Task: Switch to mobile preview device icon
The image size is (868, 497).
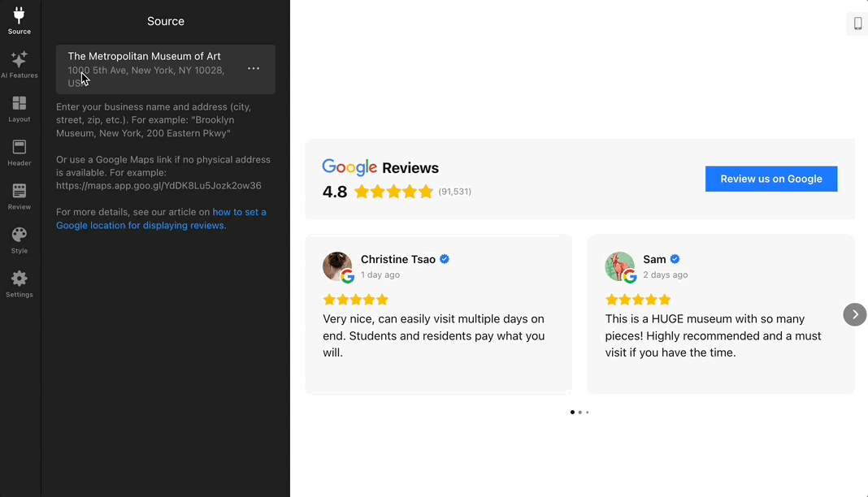Action: pos(857,24)
